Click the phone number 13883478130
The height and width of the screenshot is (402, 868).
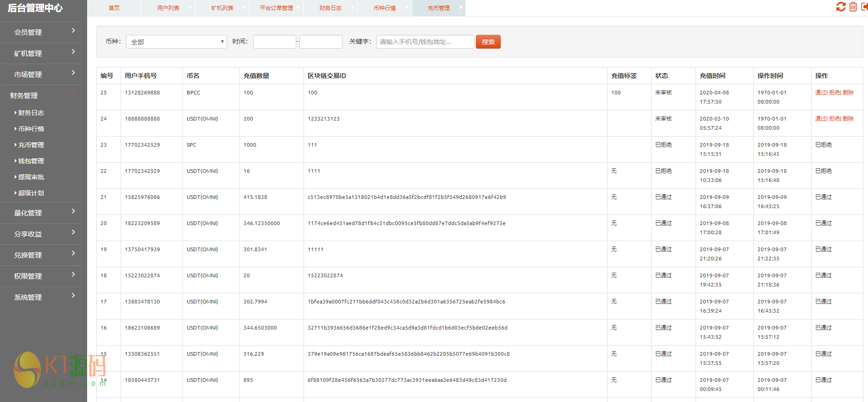[142, 302]
